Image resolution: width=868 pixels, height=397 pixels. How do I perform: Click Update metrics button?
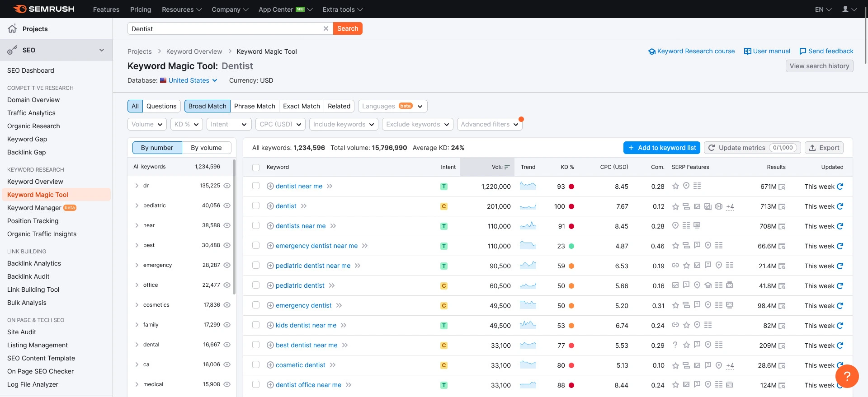point(752,148)
